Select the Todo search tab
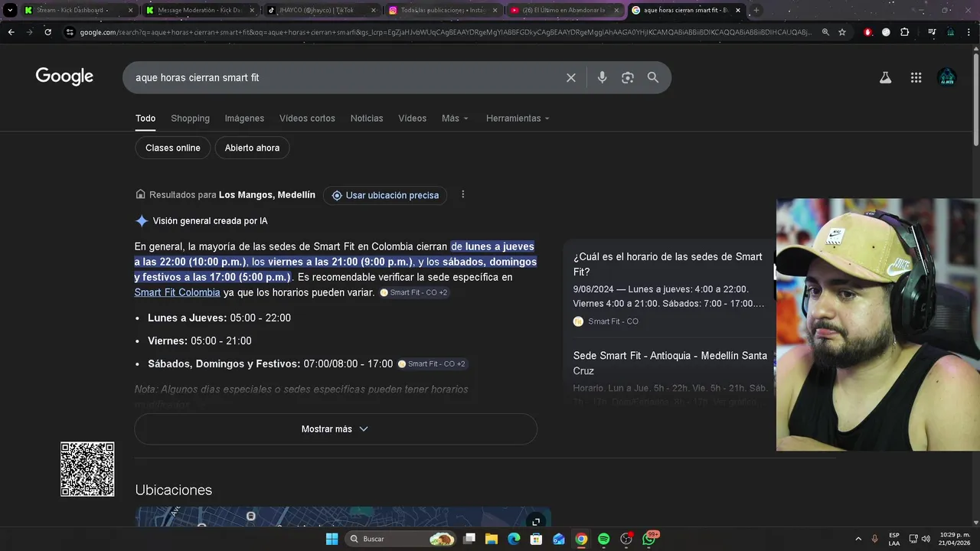This screenshot has width=980, height=551. [x=145, y=118]
